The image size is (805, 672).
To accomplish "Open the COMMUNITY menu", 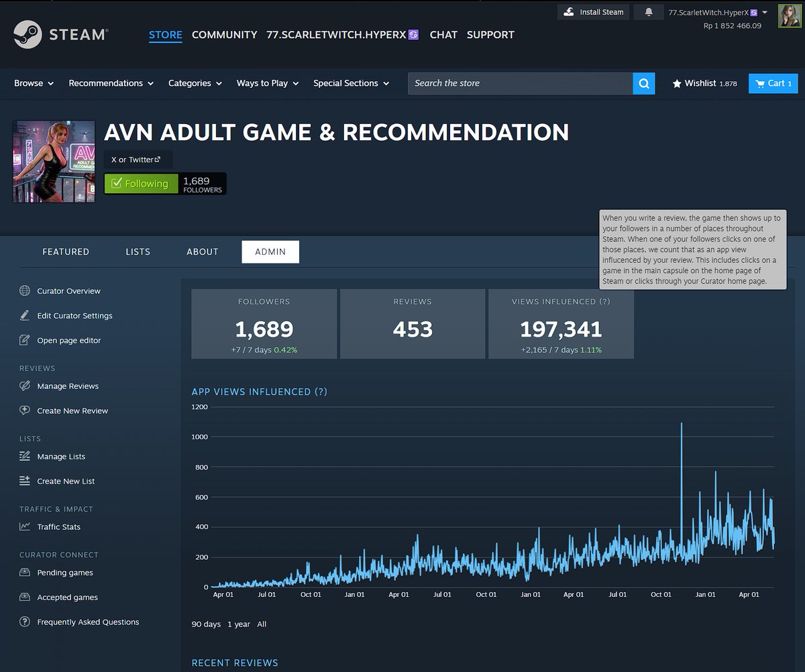I will [225, 35].
